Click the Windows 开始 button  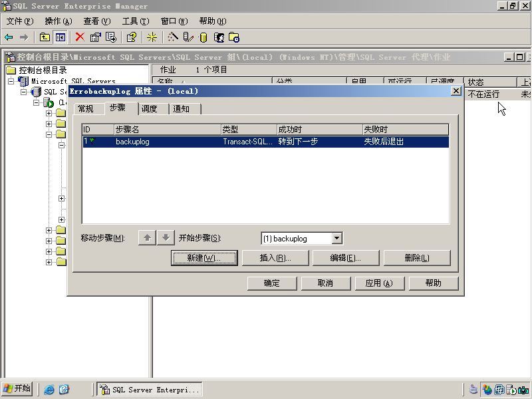coord(17,388)
